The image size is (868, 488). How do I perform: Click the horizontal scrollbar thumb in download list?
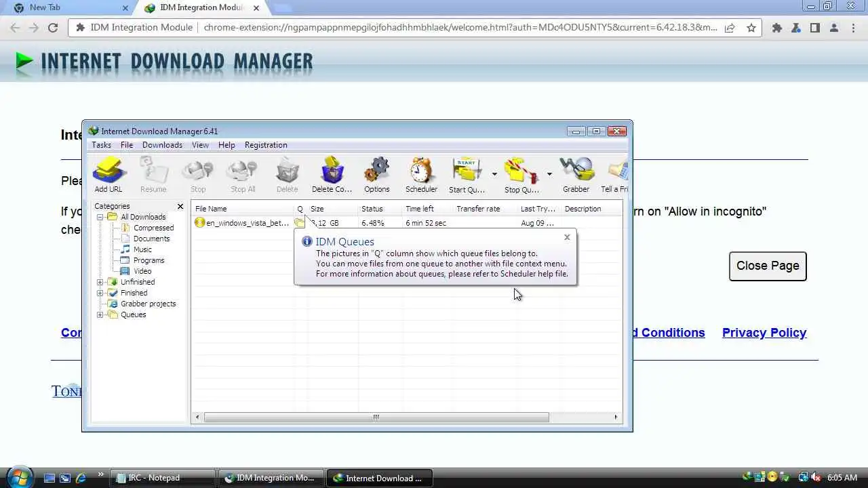pyautogui.click(x=376, y=418)
